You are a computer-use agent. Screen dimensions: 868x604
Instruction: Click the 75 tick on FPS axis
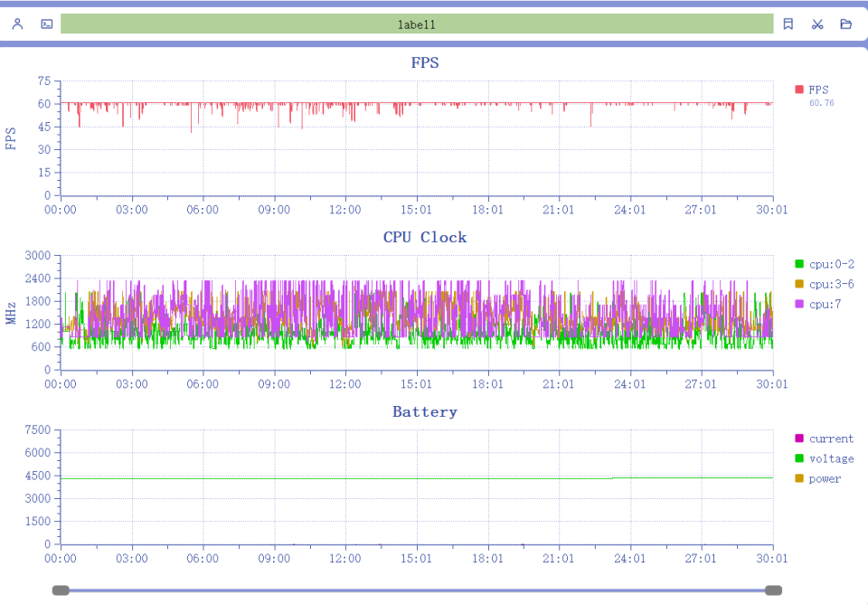(x=44, y=80)
